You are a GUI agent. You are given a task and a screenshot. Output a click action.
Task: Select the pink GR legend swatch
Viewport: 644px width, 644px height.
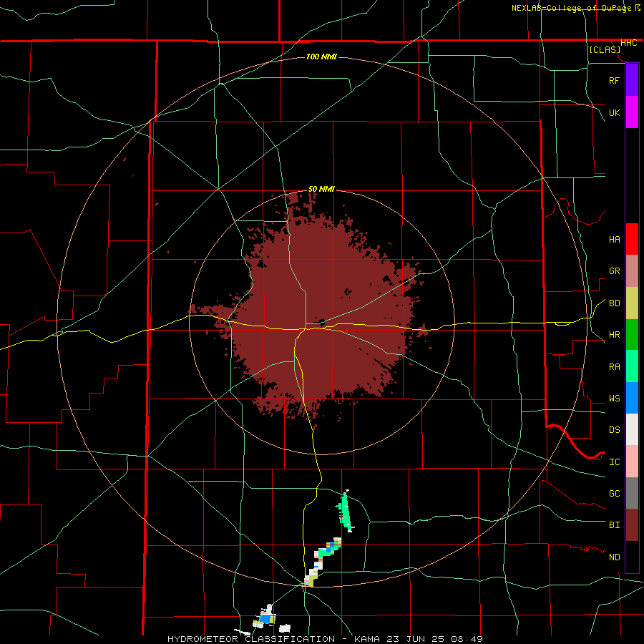click(x=632, y=271)
